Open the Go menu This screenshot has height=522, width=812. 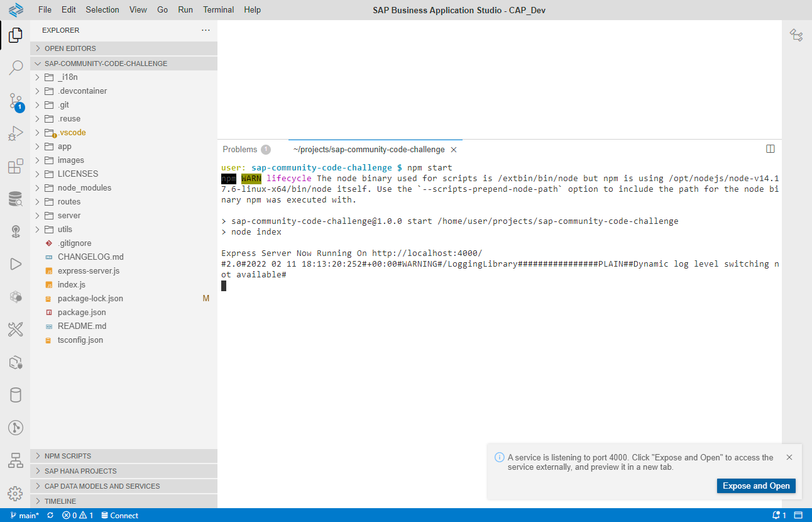point(163,9)
